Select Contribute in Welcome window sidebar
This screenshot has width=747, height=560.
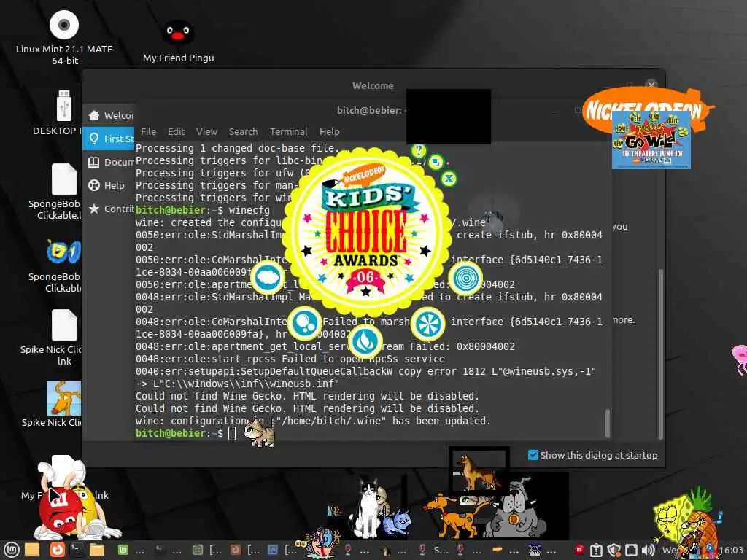click(109, 209)
